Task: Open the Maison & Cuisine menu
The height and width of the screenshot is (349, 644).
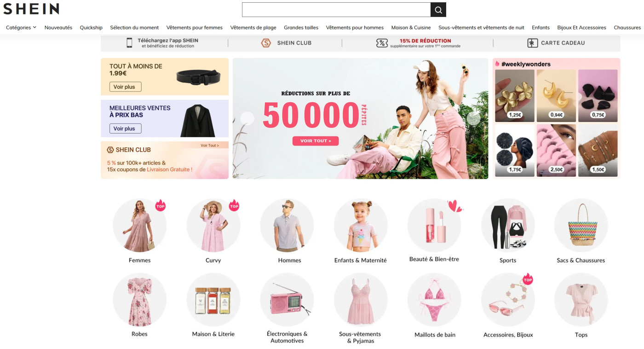Action: tap(410, 27)
